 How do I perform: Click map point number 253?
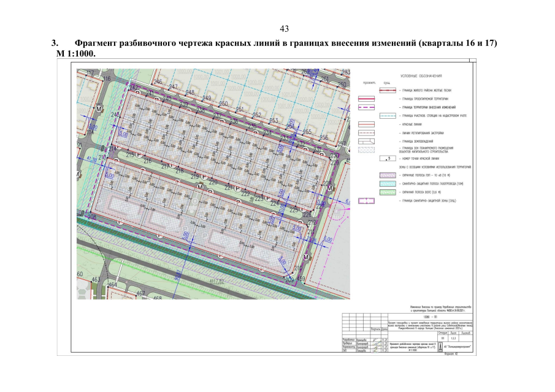point(274,121)
